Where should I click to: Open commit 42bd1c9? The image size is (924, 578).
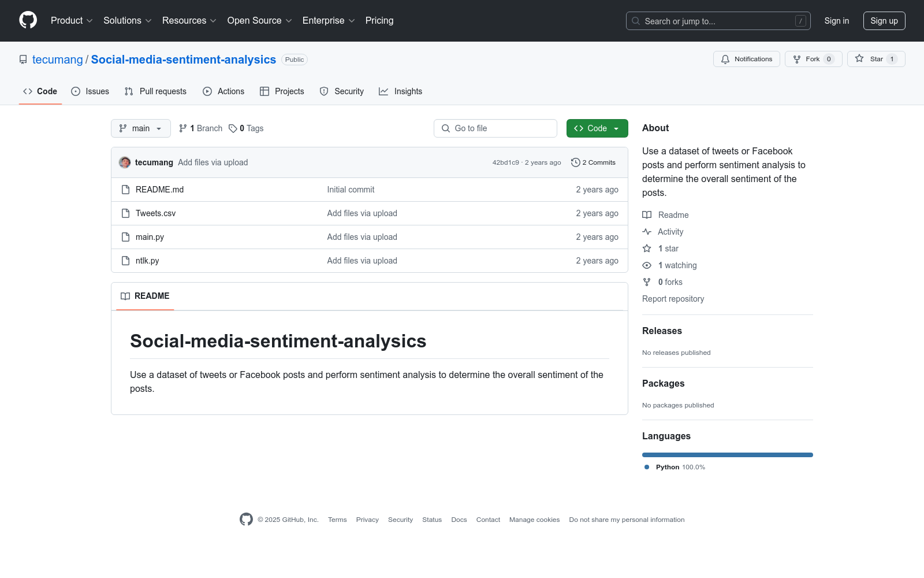506,162
